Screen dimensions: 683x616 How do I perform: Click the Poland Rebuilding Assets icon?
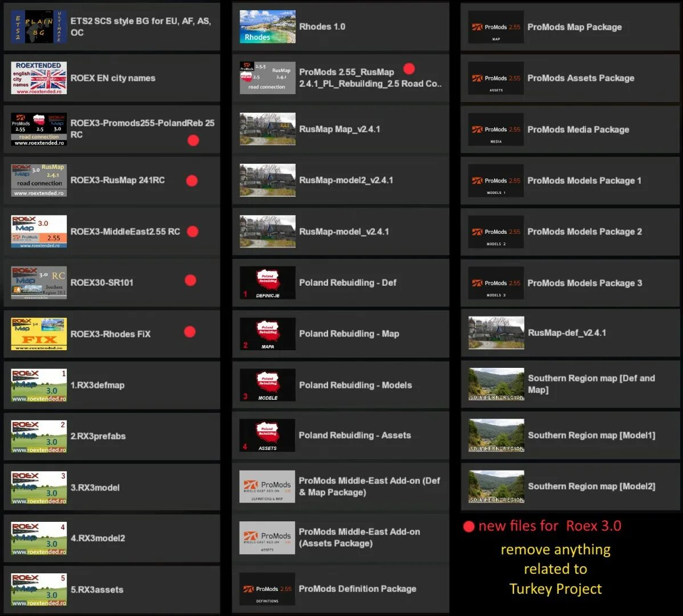tap(267, 435)
